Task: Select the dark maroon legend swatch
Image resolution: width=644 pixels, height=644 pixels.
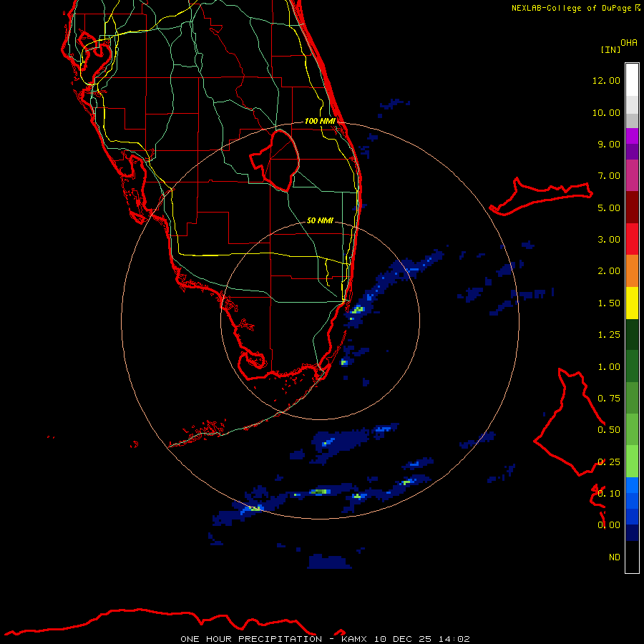Action: (632, 208)
